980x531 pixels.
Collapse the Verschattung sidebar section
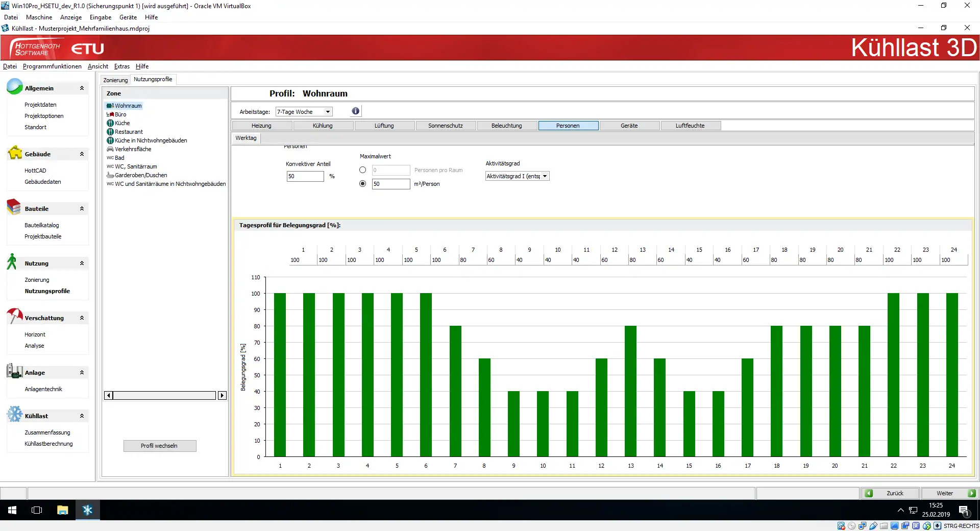pos(82,318)
